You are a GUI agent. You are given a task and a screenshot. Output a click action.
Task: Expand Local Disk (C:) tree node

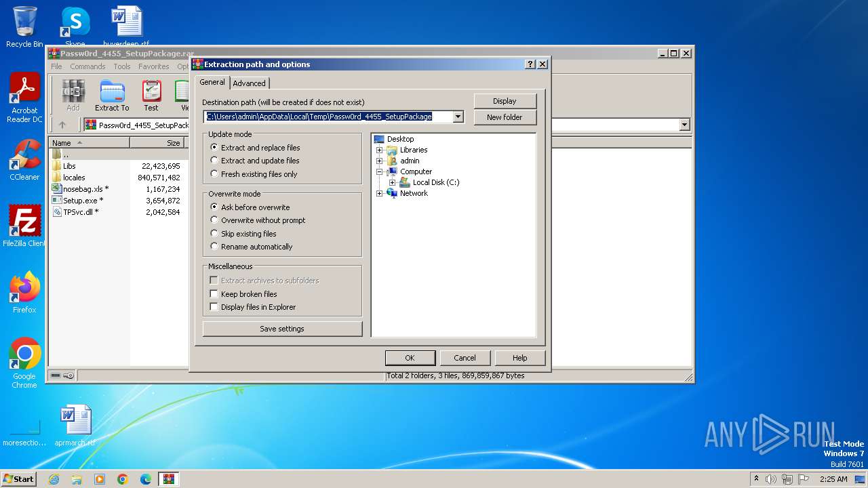pos(392,182)
